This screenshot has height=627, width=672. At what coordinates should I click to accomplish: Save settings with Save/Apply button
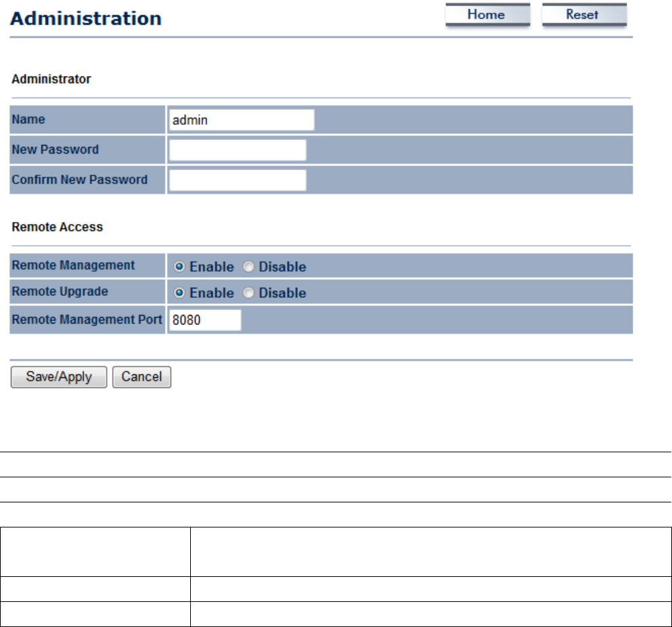59,377
